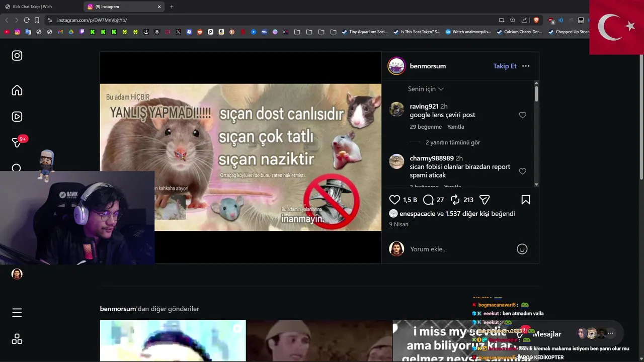Like the post with the heart icon
The width and height of the screenshot is (644, 362).
point(395,200)
